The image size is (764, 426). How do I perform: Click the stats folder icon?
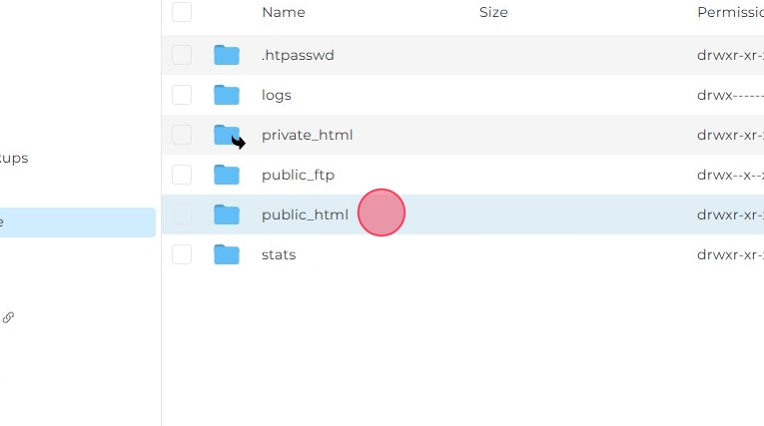pyautogui.click(x=227, y=254)
